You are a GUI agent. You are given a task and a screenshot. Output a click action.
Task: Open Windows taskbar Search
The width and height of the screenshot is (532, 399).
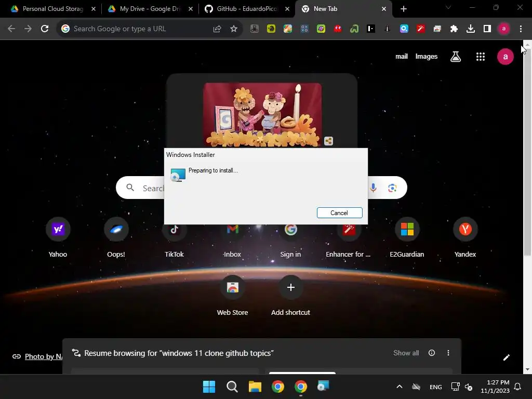(x=232, y=387)
